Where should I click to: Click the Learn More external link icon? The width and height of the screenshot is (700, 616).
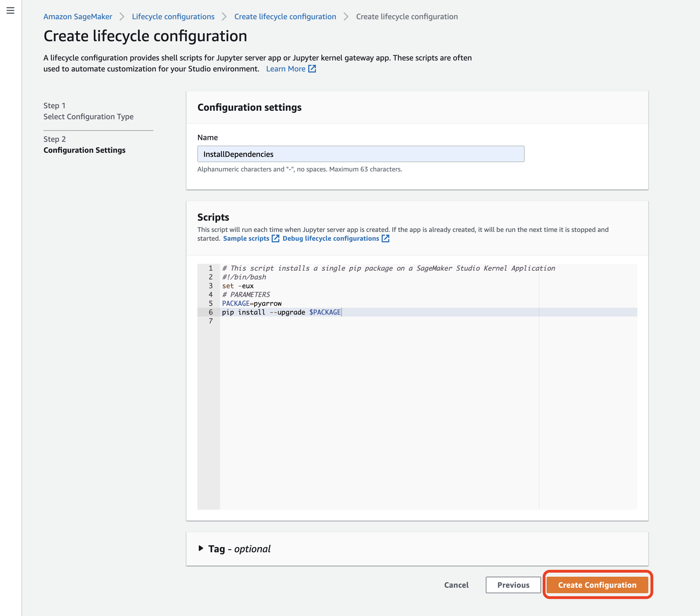click(x=312, y=69)
